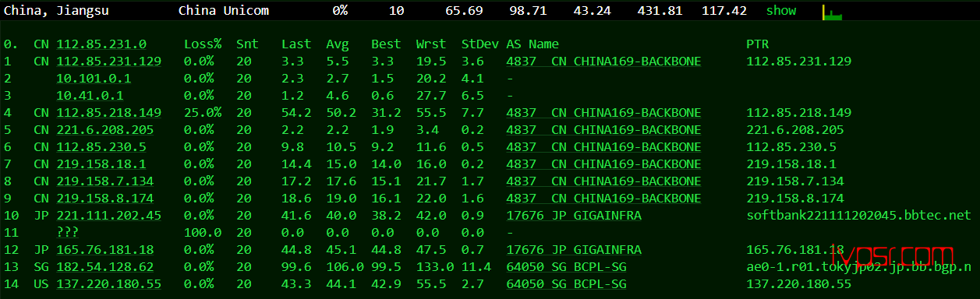
Task: Select the 25.0% loss value at hop 4
Action: pyautogui.click(x=203, y=113)
